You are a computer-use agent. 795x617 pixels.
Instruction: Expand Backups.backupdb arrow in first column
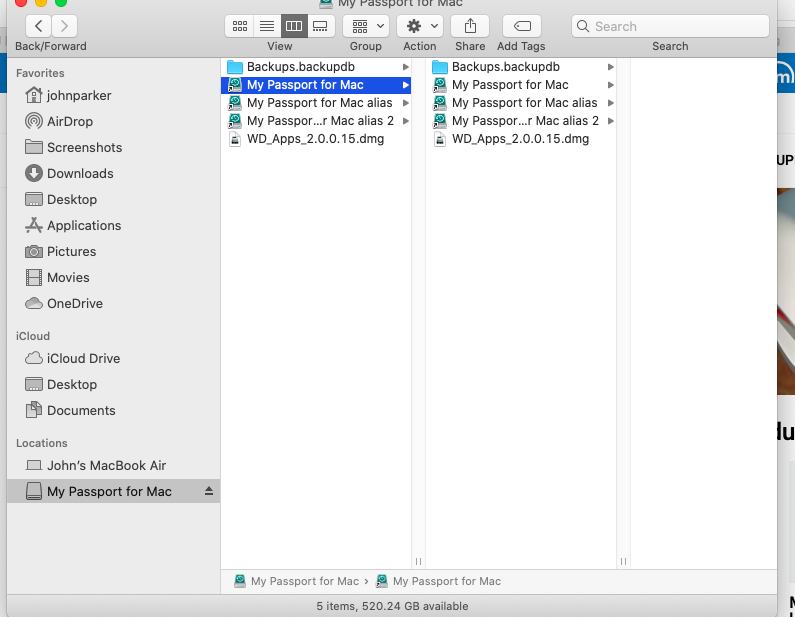[x=406, y=67]
